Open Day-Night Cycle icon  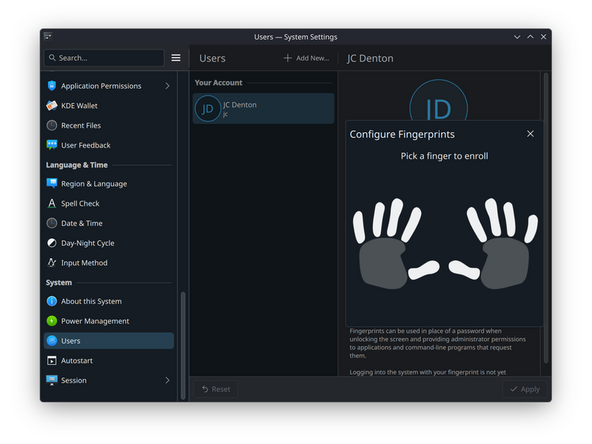coord(52,243)
